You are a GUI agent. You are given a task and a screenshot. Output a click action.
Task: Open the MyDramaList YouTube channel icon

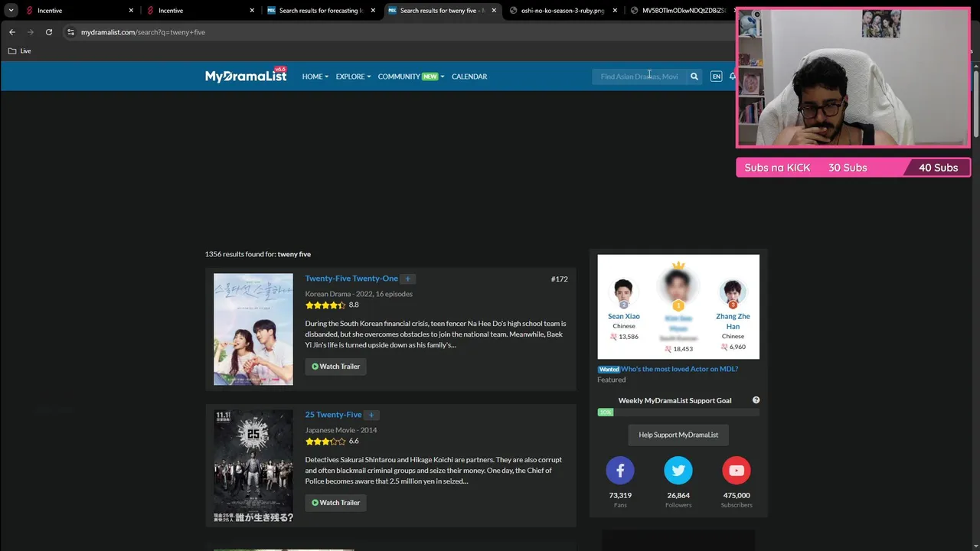[x=737, y=471]
